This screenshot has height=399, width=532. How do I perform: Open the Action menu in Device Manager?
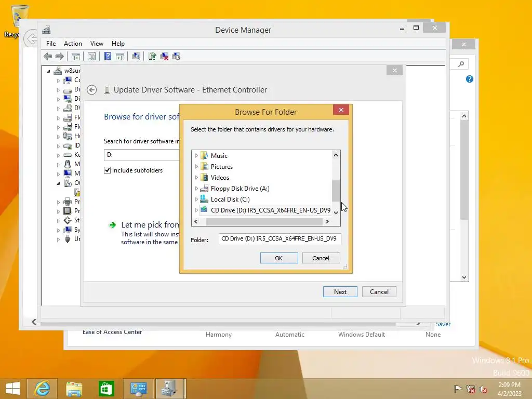pos(73,44)
